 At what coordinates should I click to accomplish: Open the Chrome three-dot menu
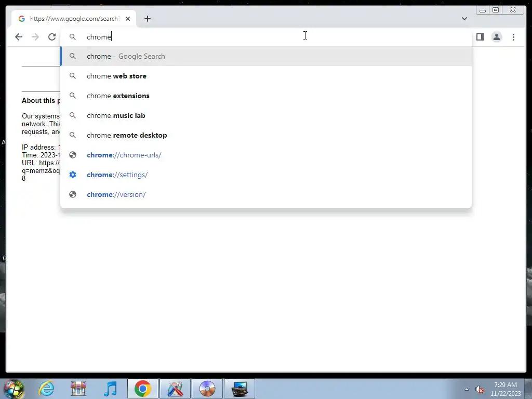[513, 37]
